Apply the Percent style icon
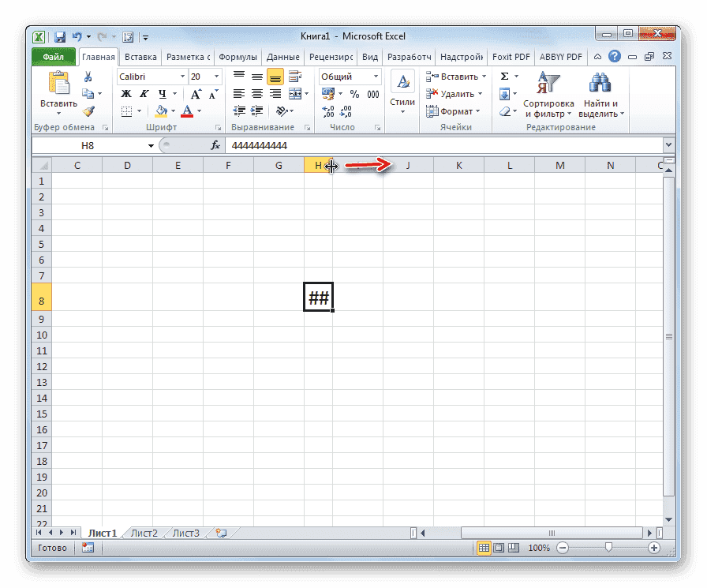Screen dimensions: 707x588 pyautogui.click(x=354, y=93)
